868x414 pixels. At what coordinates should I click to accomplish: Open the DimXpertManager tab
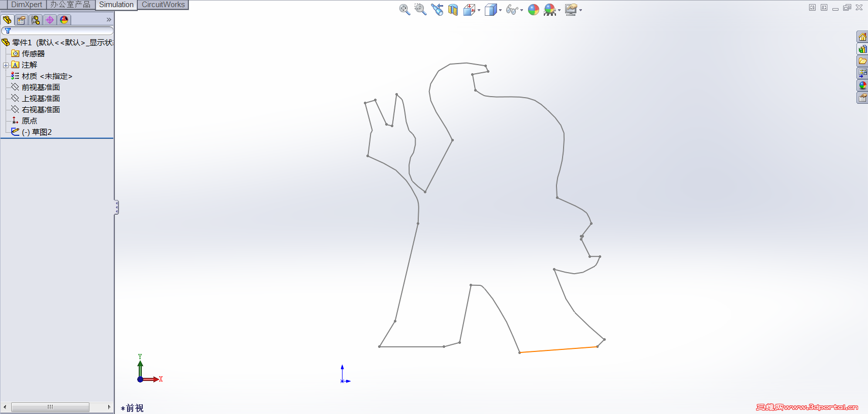pyautogui.click(x=50, y=20)
